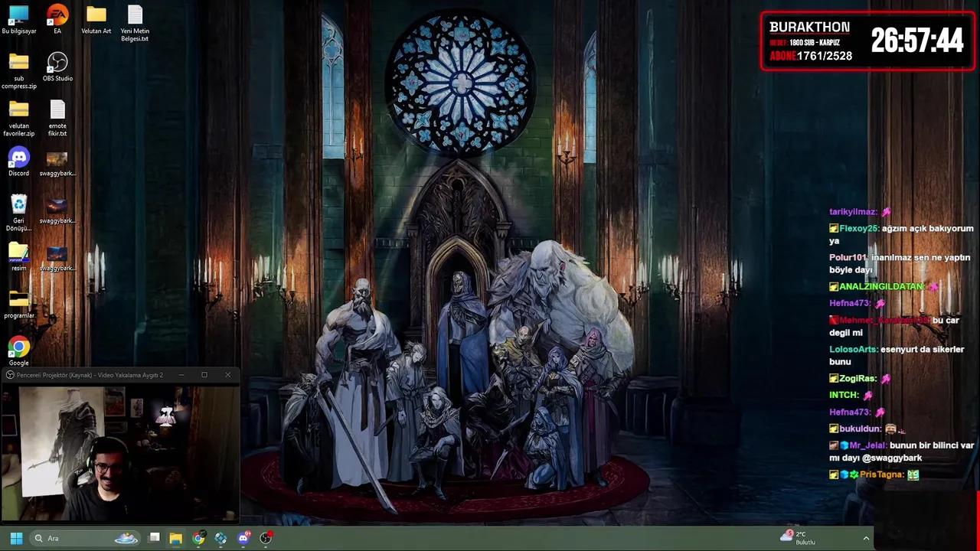Click the ABONE 1761/2528 counter
The height and width of the screenshot is (551, 980).
(x=811, y=56)
